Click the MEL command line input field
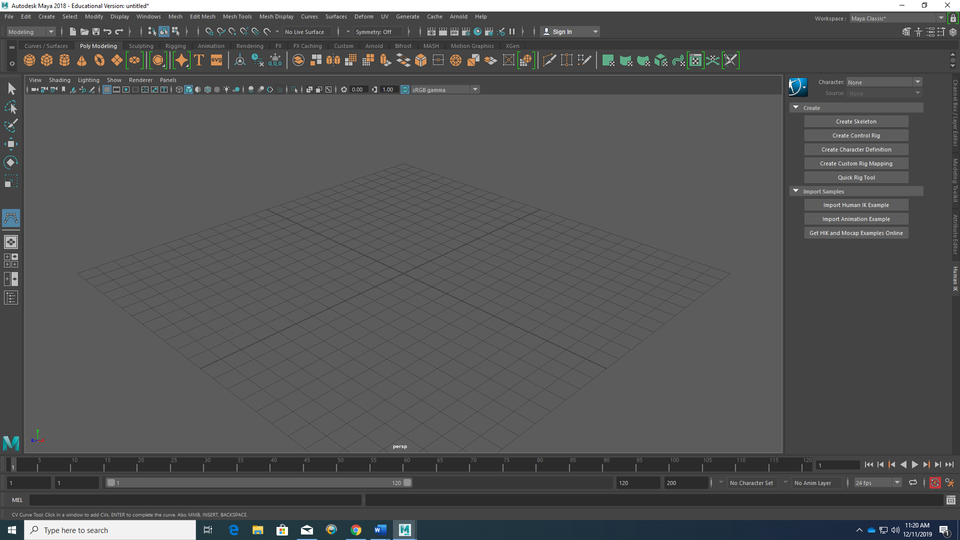 point(195,500)
